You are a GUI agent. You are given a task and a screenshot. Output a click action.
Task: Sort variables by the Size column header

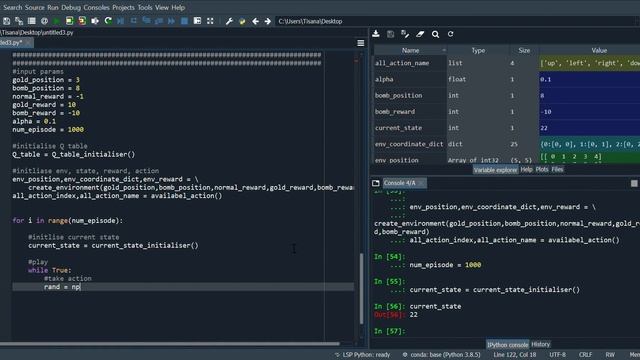pos(524,50)
